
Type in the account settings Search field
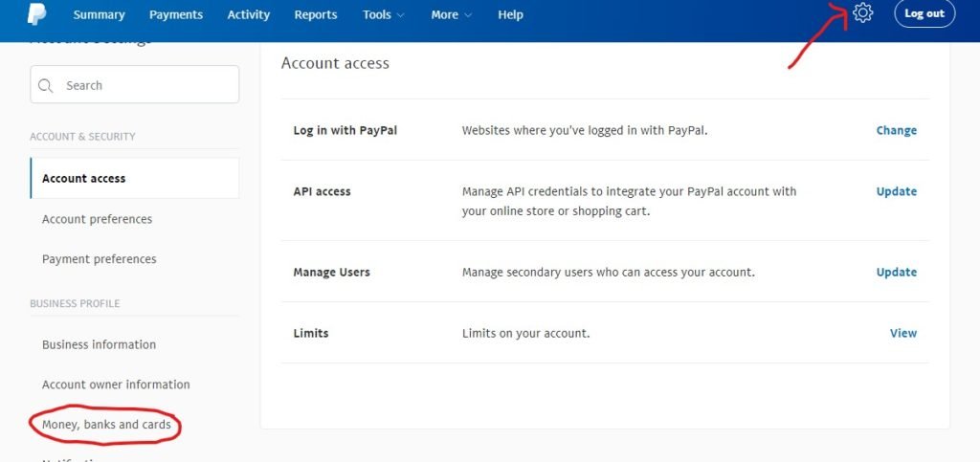click(144, 85)
